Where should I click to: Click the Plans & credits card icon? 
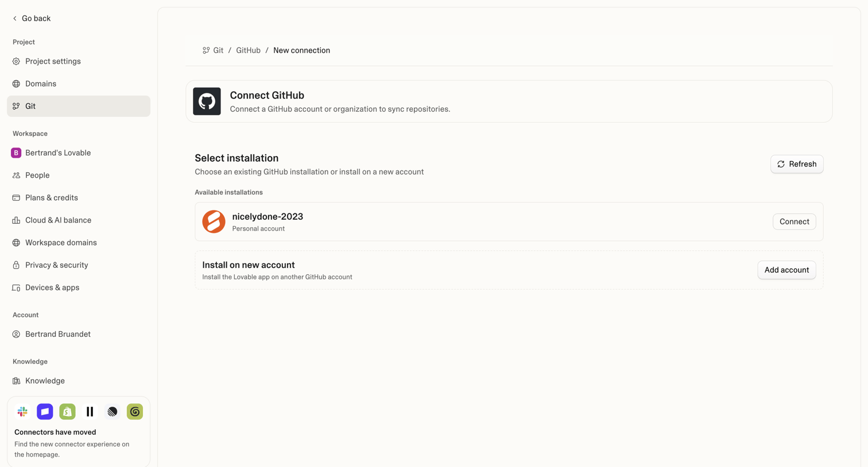(16, 198)
